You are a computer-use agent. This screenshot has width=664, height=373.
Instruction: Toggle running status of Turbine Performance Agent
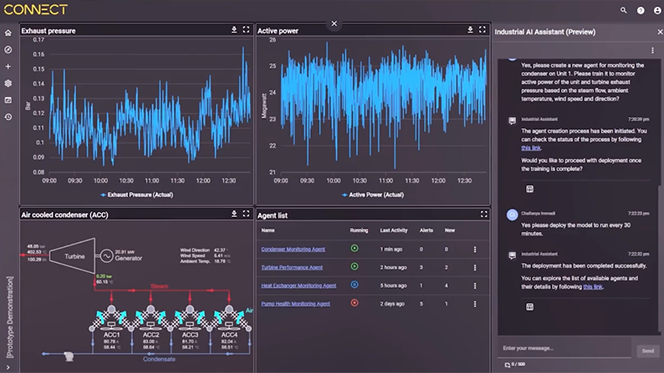point(354,267)
